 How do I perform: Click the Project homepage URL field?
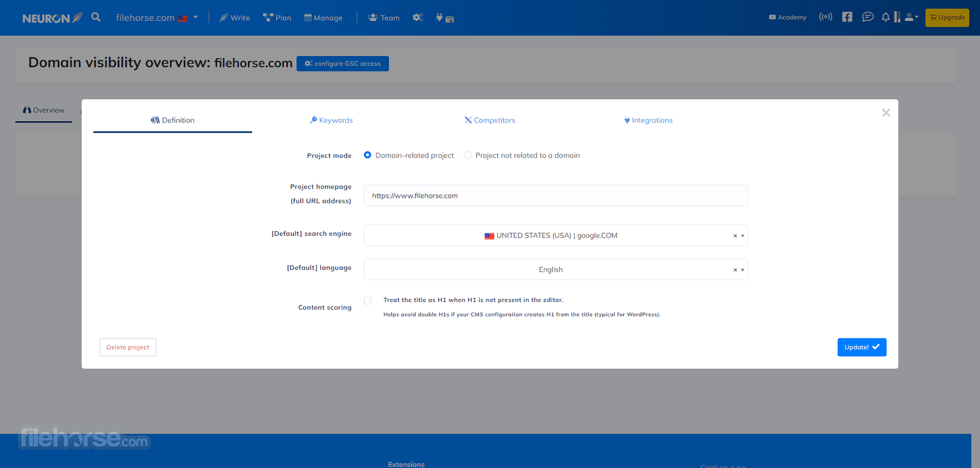pos(556,196)
